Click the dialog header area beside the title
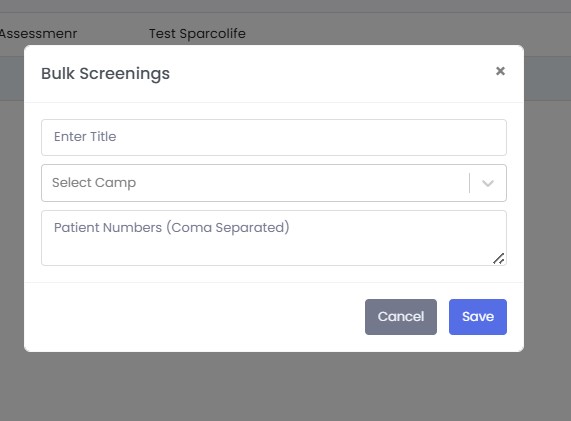The width and height of the screenshot is (571, 421). tap(328, 74)
